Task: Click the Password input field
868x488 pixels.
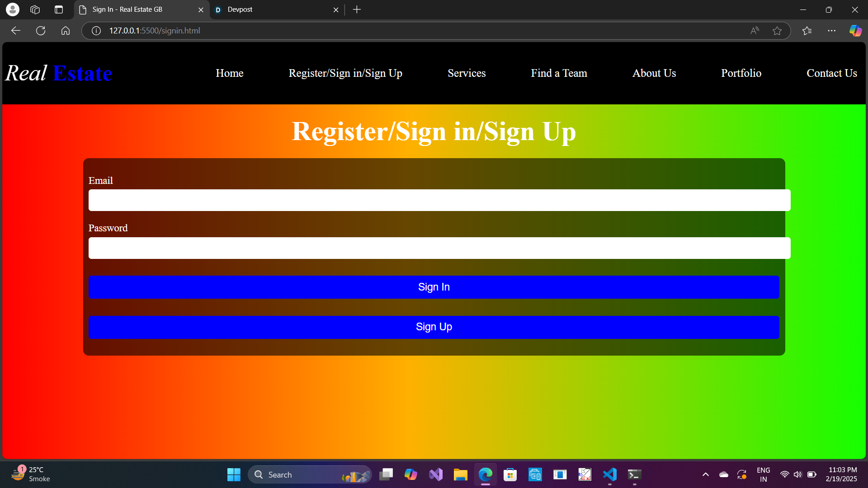Action: pos(439,248)
